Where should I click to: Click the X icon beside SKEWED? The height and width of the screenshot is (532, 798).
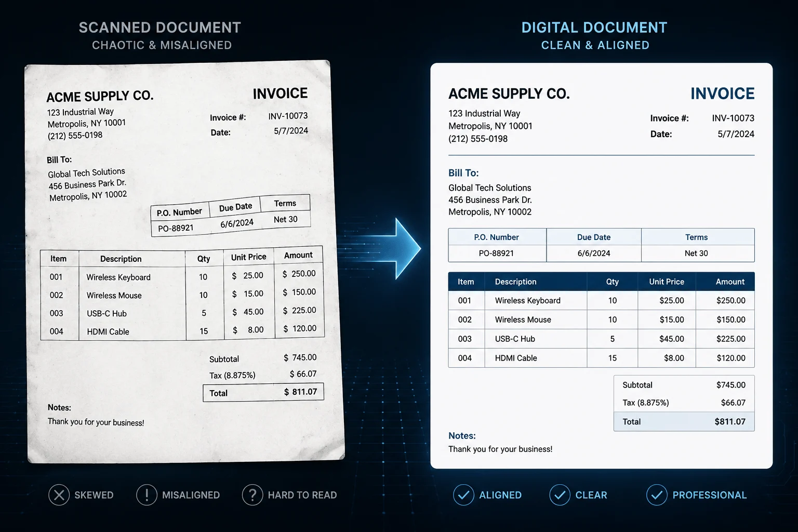[x=59, y=495]
